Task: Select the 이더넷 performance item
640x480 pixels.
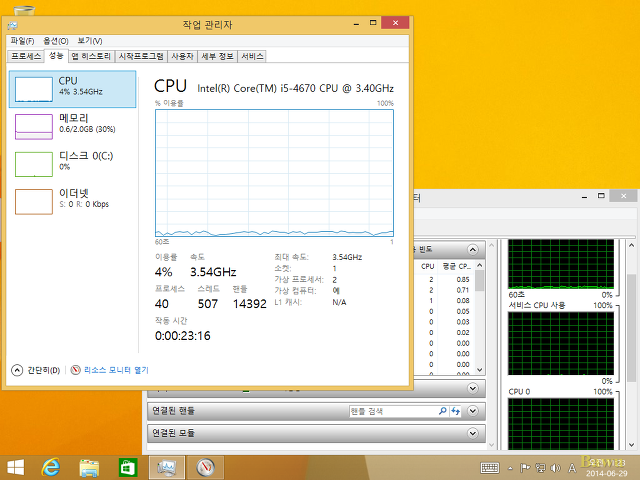Action: point(73,201)
